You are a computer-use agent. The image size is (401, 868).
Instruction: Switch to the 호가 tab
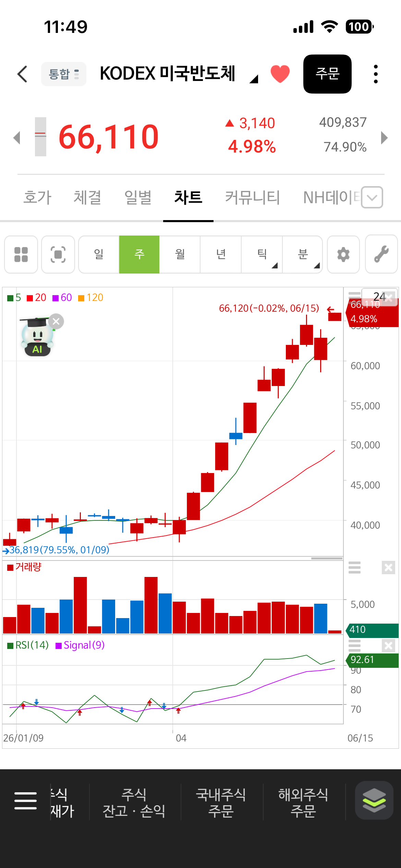pos(37,198)
